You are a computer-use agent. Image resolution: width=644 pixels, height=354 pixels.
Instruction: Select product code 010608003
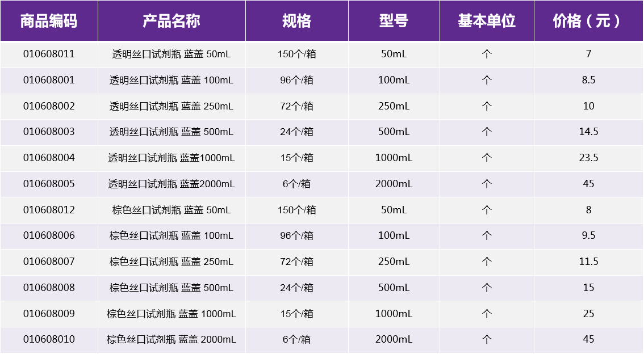pyautogui.click(x=49, y=132)
